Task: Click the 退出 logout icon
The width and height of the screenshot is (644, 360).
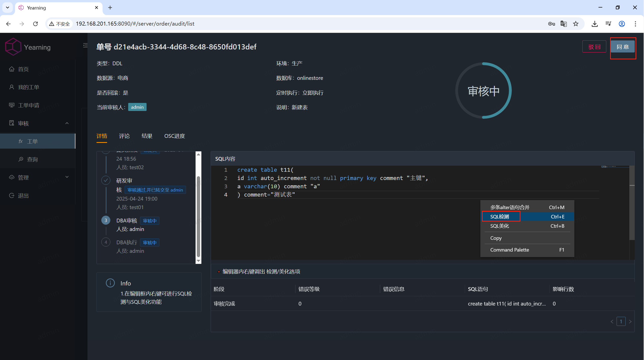Action: (12, 196)
